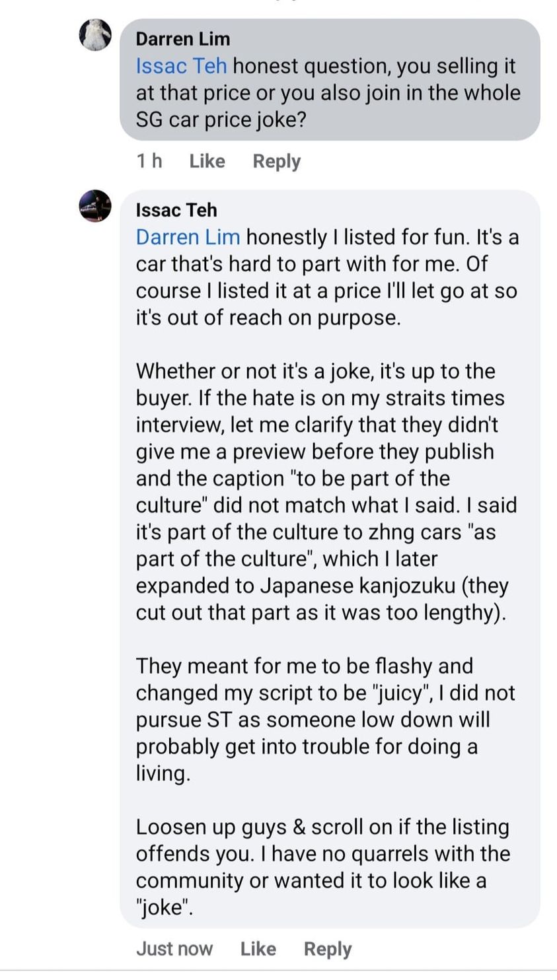The image size is (557, 980).
Task: Click the paragraph starting "Loosen up guys"
Action: coord(323,867)
